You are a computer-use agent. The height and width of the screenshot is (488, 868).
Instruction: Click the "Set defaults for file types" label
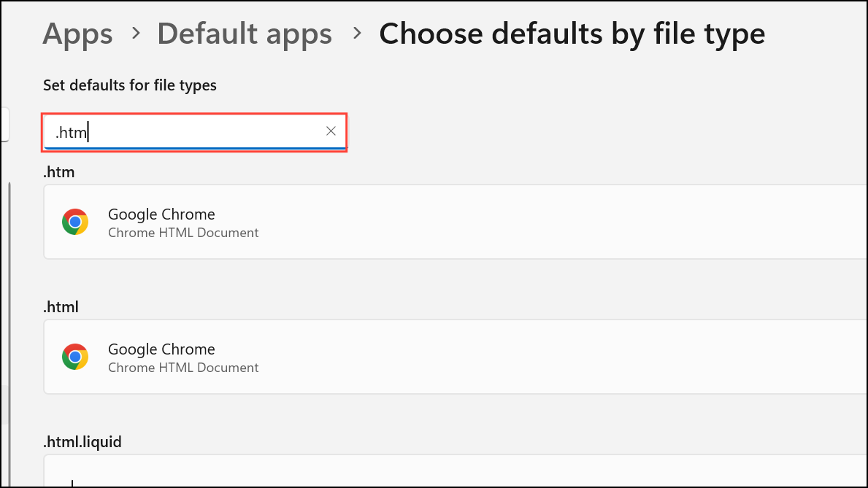click(x=130, y=85)
